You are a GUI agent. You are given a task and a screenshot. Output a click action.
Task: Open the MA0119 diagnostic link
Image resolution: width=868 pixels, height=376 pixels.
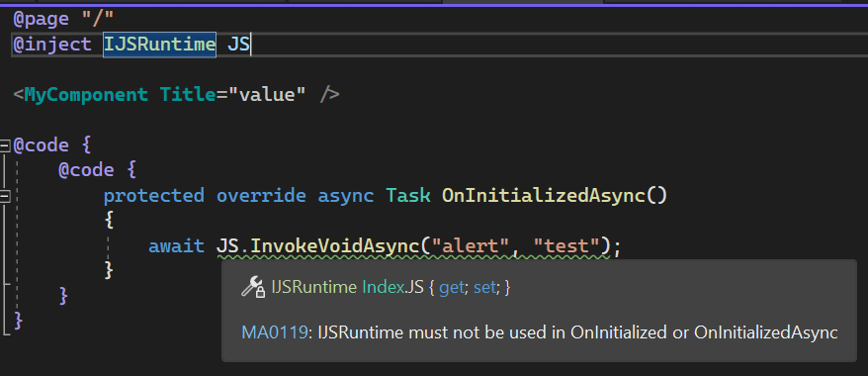tap(275, 332)
